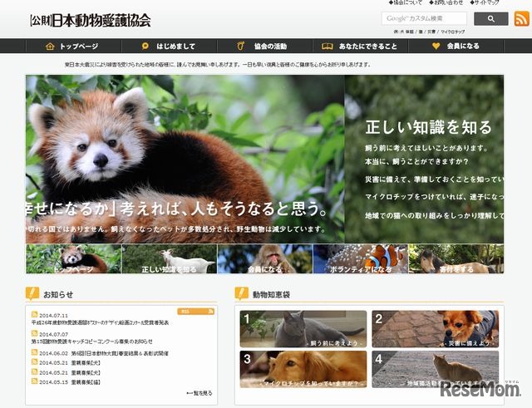Click house icon beside トップページ menu
532x408 pixels.
[50, 47]
